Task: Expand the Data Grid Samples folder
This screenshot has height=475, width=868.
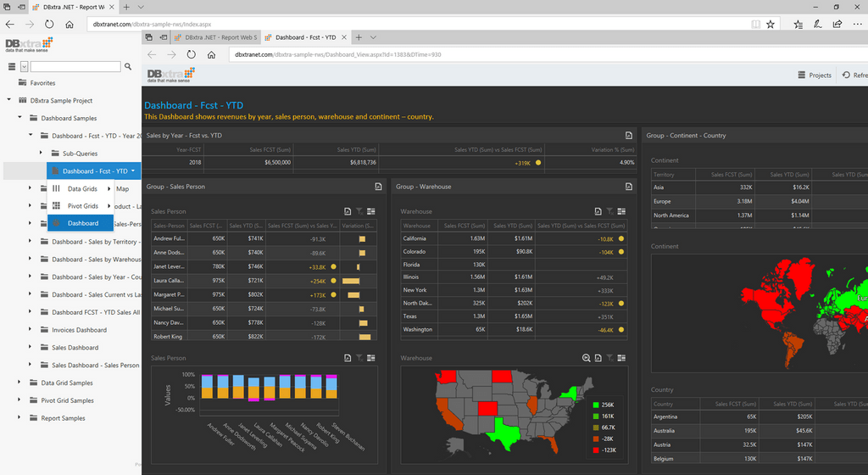Action: (19, 383)
